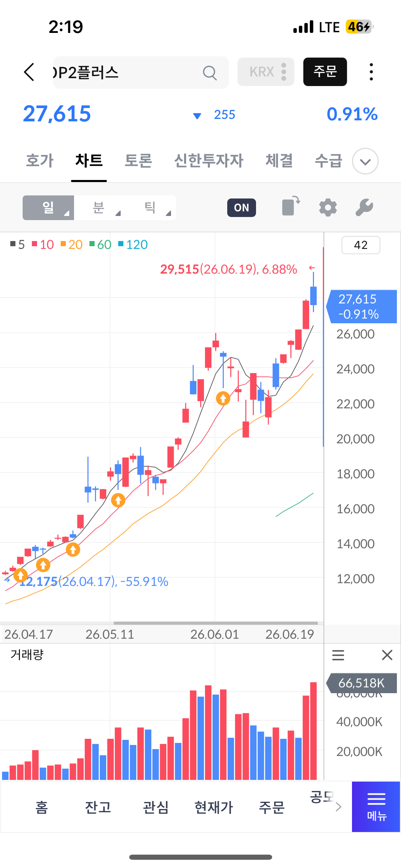Image resolution: width=401 pixels, height=868 pixels.
Task: Tap the back arrow icon
Action: tap(29, 72)
